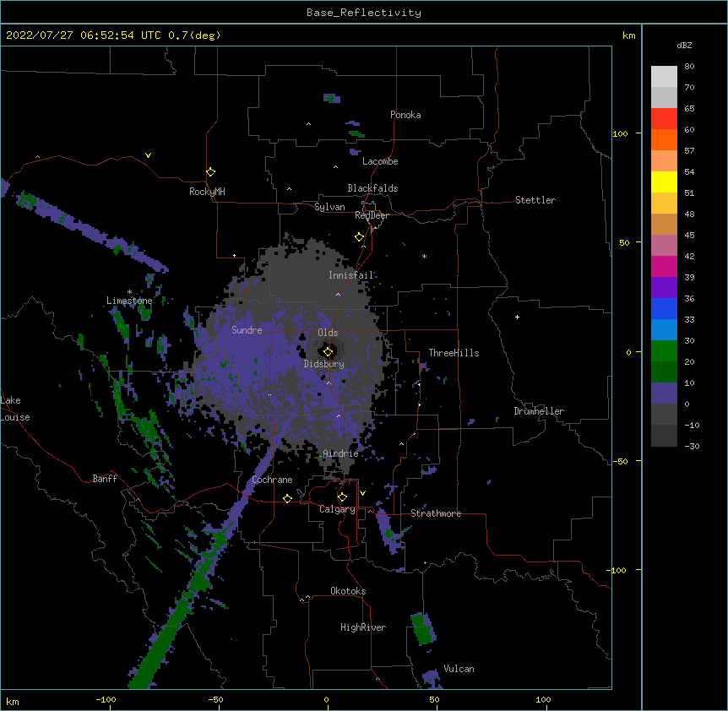Select the royal blue 33-36 dBZ swatch
Image resolution: width=728 pixels, height=711 pixels.
664,308
